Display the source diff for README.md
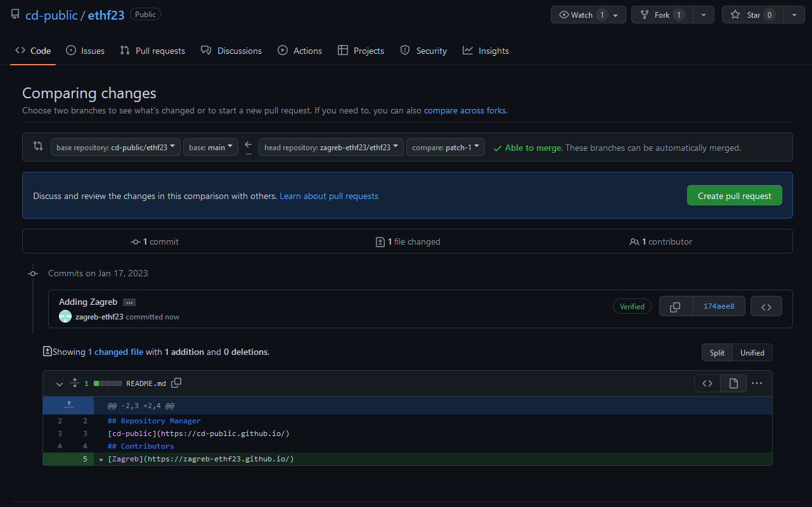Image resolution: width=812 pixels, height=507 pixels. tap(707, 383)
